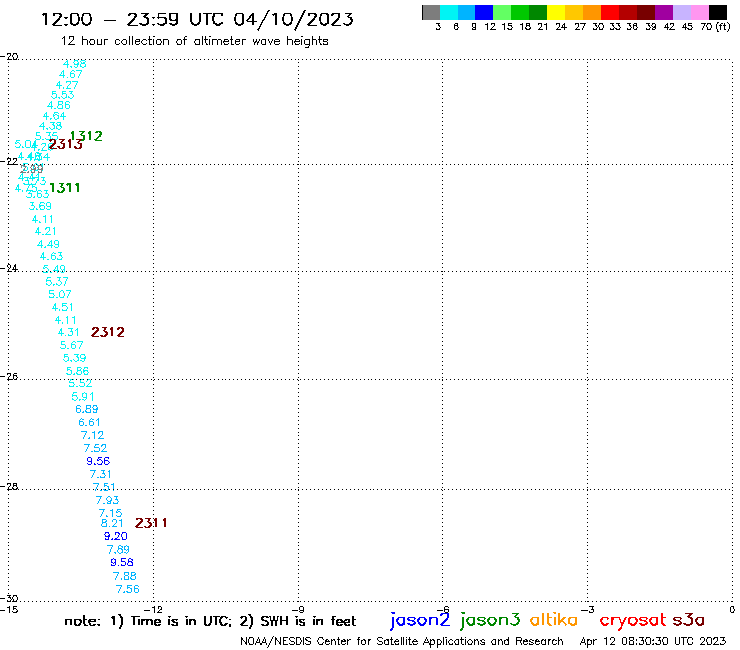Pick the orange swatch in the color scale
The height and width of the screenshot is (650, 740).
(x=592, y=12)
